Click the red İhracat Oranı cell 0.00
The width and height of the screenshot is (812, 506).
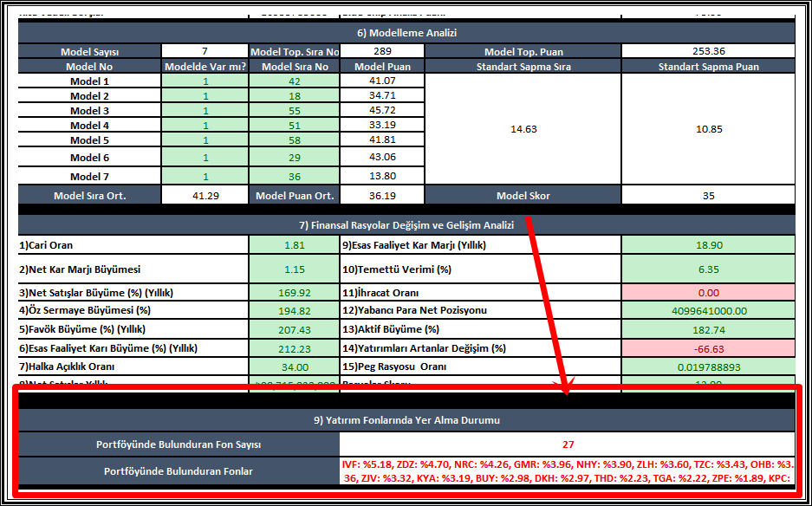pyautogui.click(x=708, y=293)
